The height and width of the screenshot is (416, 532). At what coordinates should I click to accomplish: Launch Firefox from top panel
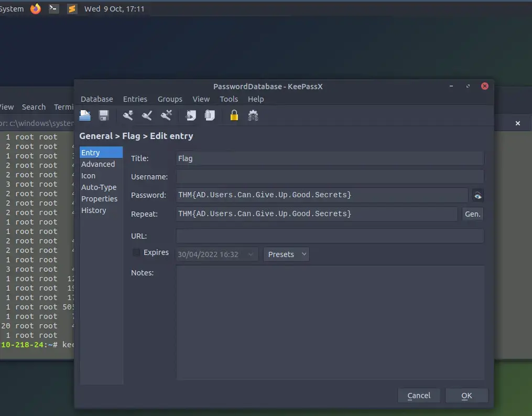coord(36,8)
